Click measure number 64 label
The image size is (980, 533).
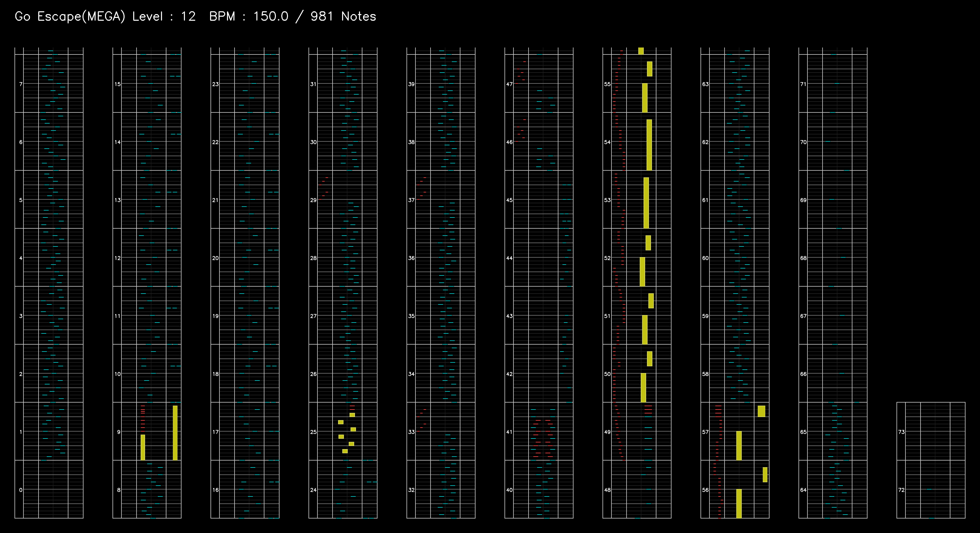803,490
